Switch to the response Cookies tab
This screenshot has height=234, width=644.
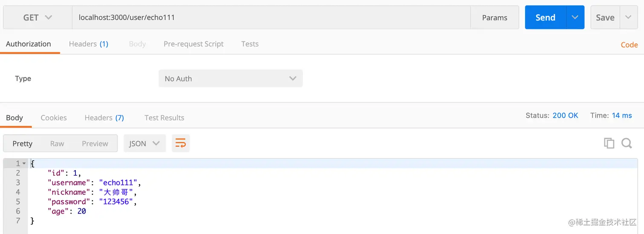[54, 118]
